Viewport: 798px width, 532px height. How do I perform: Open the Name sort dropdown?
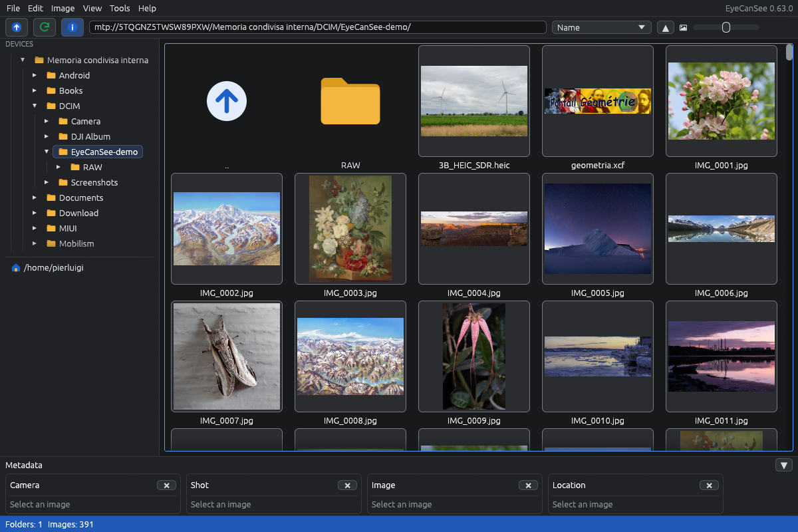pyautogui.click(x=601, y=27)
